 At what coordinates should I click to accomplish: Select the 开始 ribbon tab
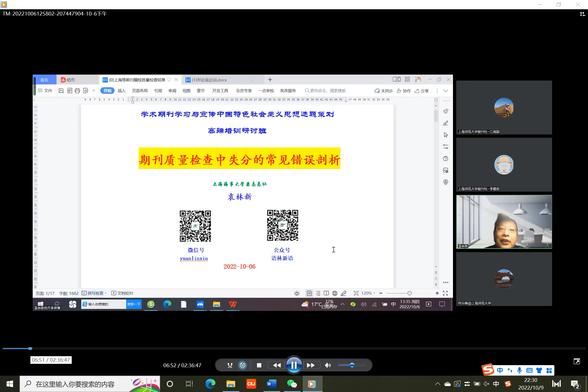[x=107, y=91]
